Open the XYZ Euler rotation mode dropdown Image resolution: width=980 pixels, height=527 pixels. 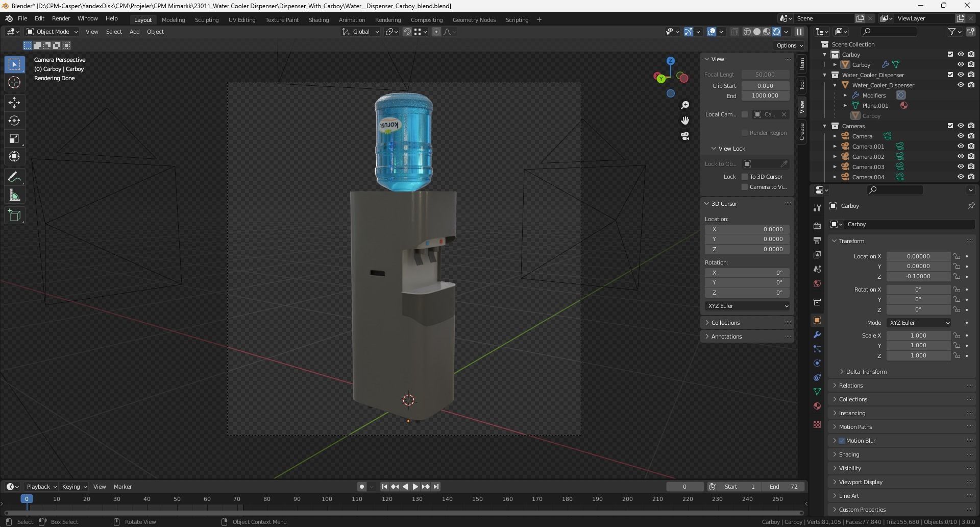pyautogui.click(x=918, y=322)
